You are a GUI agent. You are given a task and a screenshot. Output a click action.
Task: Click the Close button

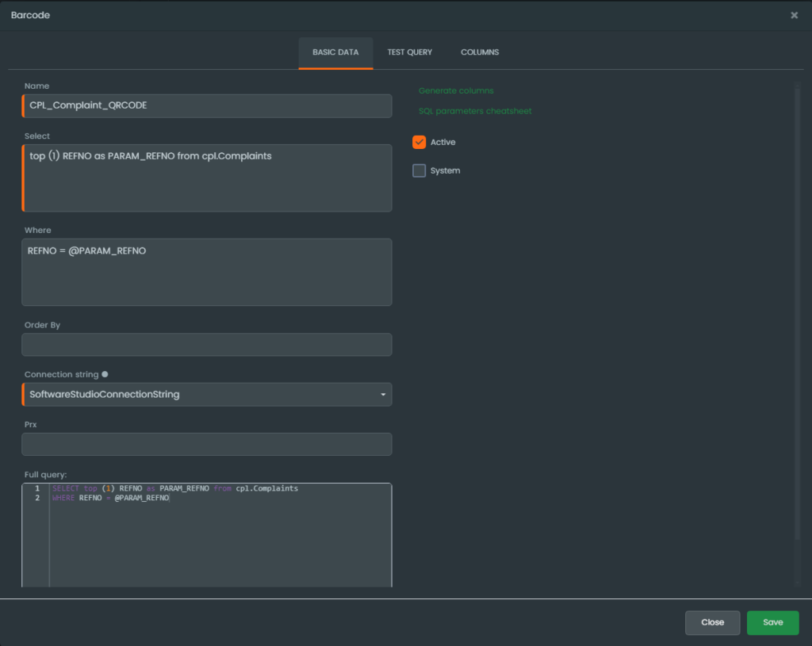click(712, 622)
